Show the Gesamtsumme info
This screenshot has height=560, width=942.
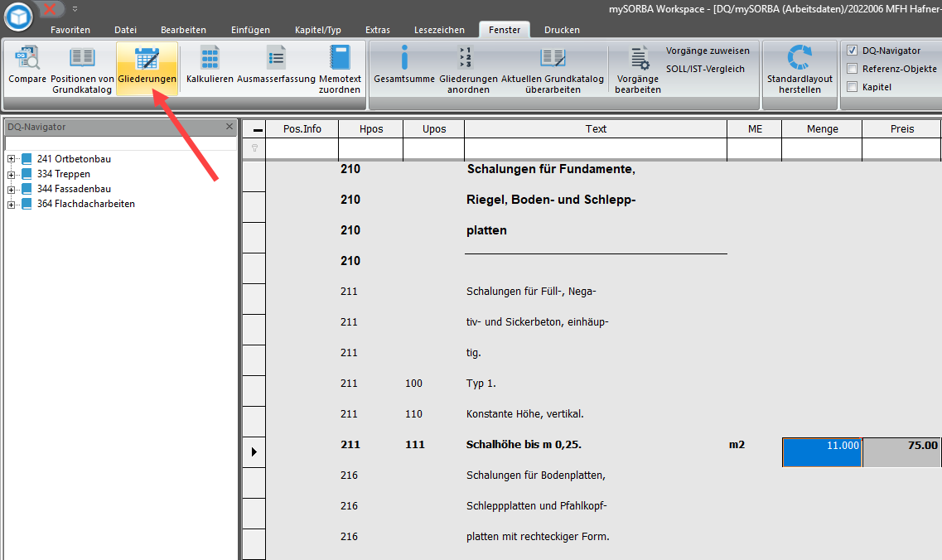click(404, 65)
